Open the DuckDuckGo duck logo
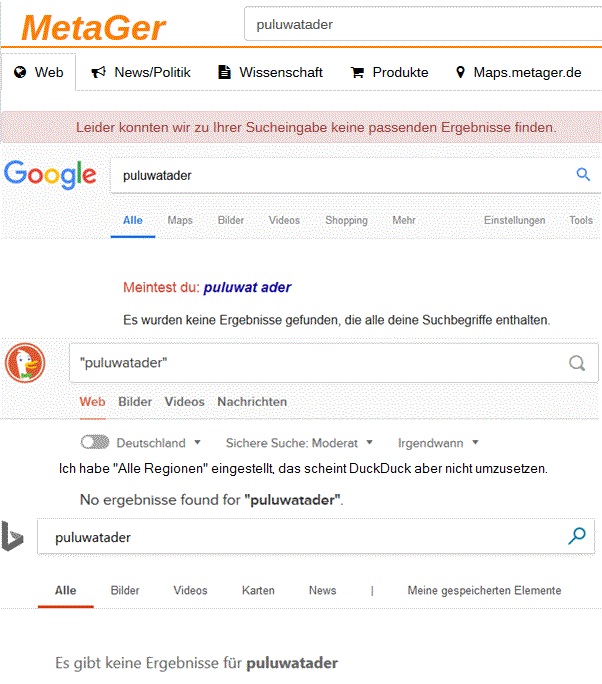This screenshot has width=602, height=684. point(25,363)
